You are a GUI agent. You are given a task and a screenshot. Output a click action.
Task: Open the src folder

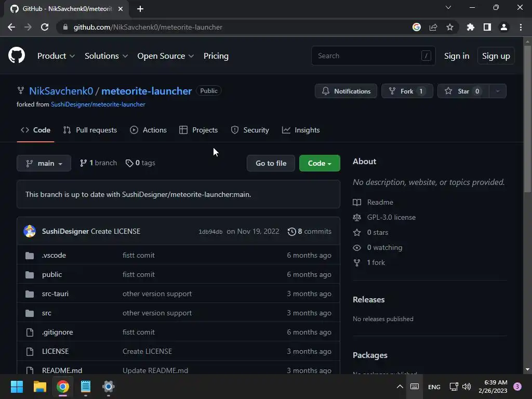[47, 313]
